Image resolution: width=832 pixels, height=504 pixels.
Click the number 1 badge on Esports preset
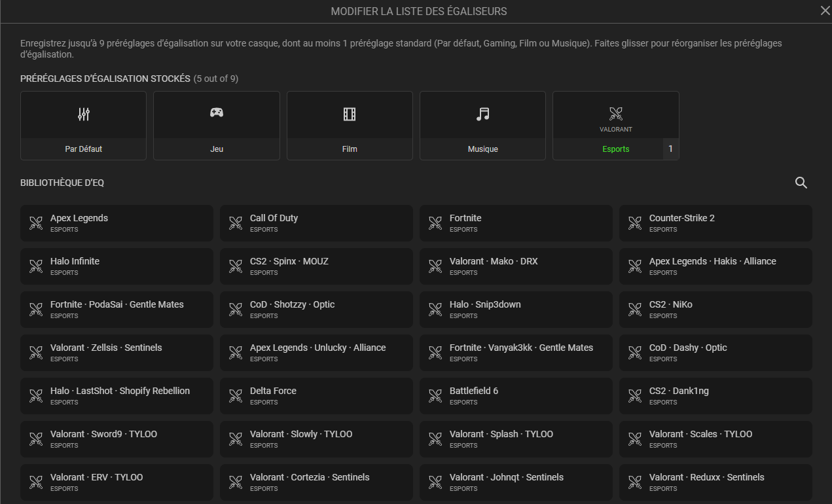coord(670,149)
